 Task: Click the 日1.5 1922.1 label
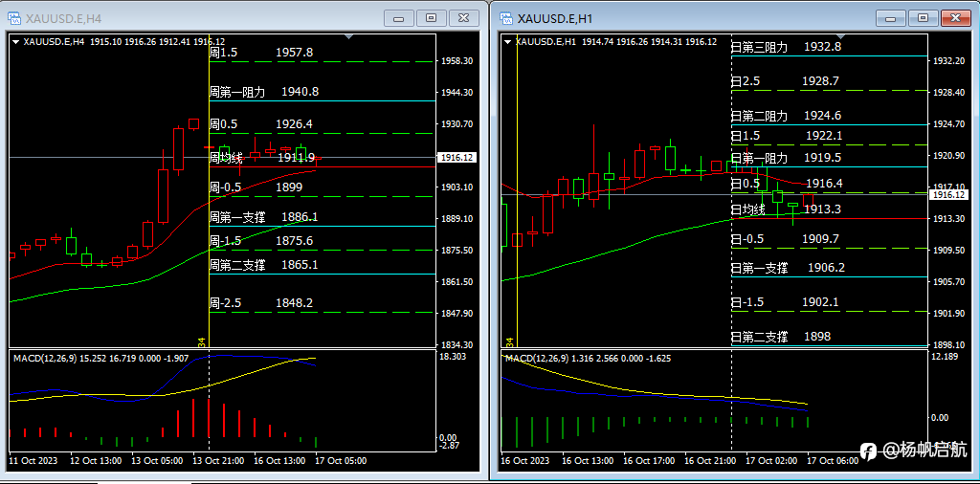(787, 136)
